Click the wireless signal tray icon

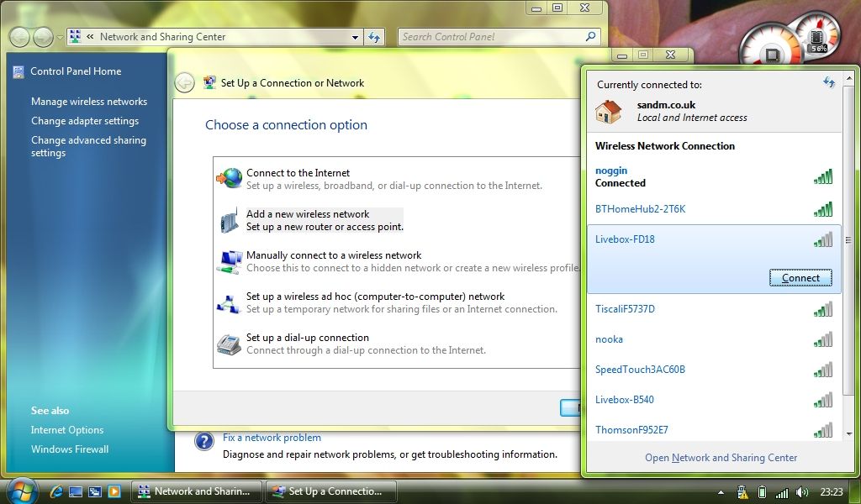781,492
